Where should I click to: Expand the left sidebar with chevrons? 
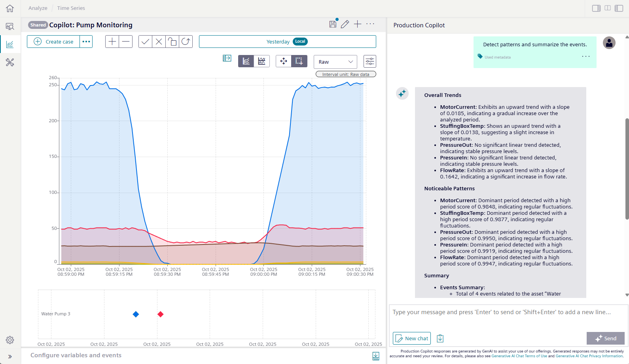pyautogui.click(x=10, y=356)
